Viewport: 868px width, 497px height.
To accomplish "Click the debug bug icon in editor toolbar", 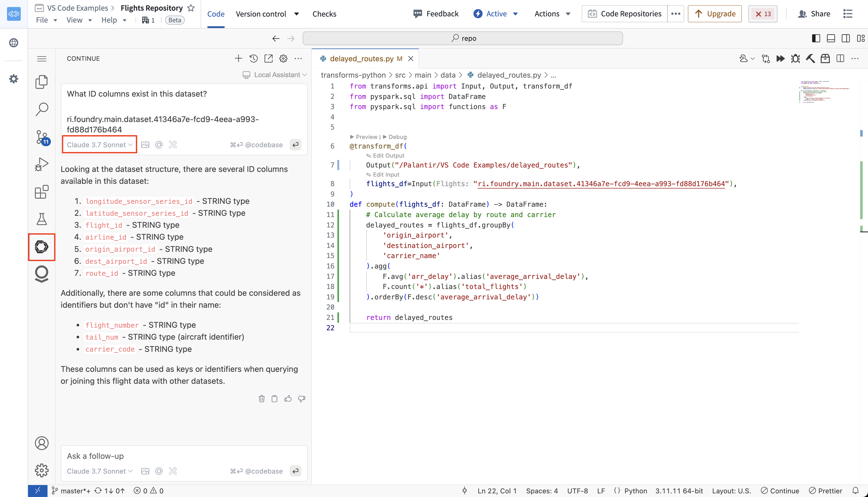I will point(795,59).
